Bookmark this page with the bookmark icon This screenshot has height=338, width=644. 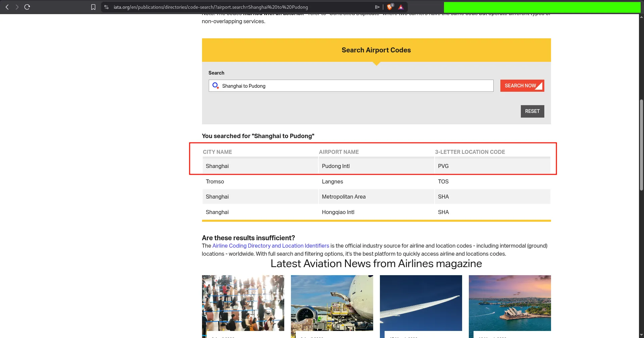[x=93, y=7]
